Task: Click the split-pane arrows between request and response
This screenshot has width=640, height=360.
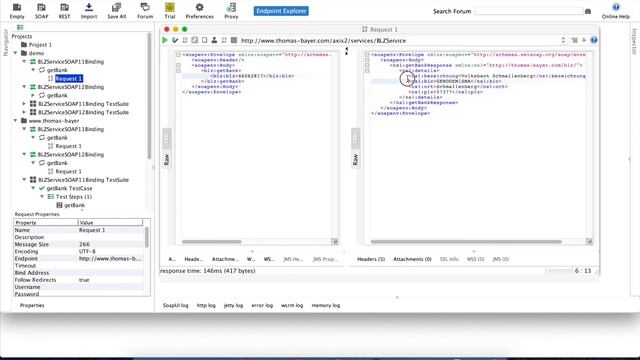Action: [x=347, y=51]
